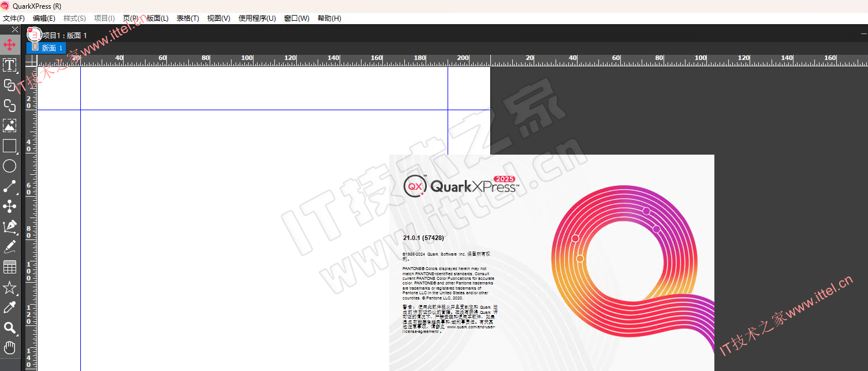
Task: Open the 文件(F) menu
Action: tap(14, 18)
